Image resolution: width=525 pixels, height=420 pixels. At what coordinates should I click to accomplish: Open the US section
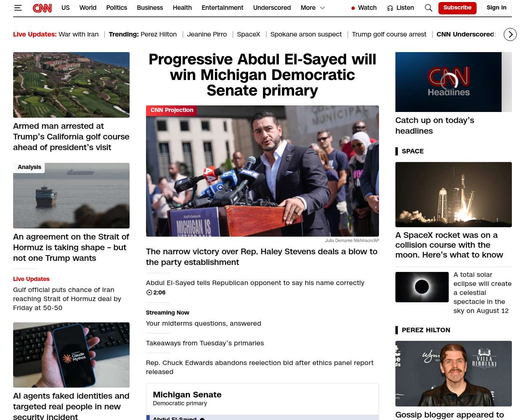click(x=66, y=8)
